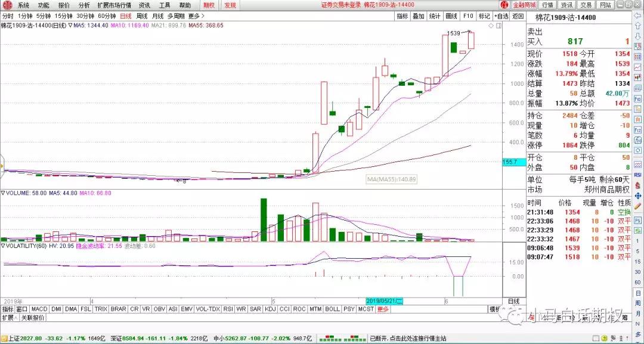Switch chart to 周线 weekly period
Viewport: 644px width, 344px height.
(x=142, y=16)
